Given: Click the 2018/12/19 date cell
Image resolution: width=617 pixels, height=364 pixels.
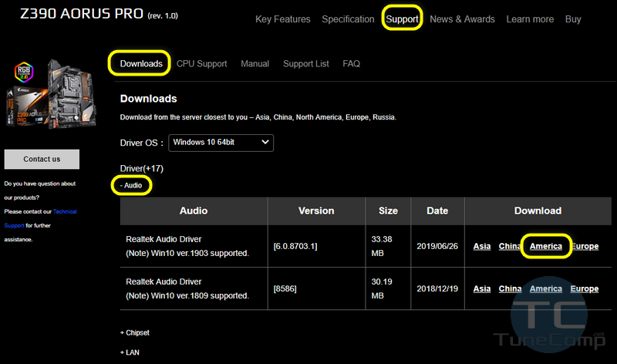Looking at the screenshot, I should click(437, 289).
